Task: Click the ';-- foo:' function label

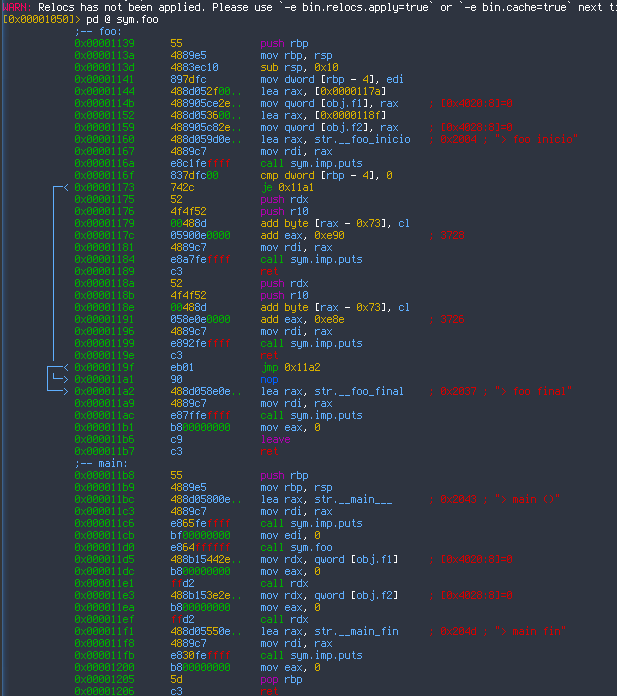Action: click(97, 32)
